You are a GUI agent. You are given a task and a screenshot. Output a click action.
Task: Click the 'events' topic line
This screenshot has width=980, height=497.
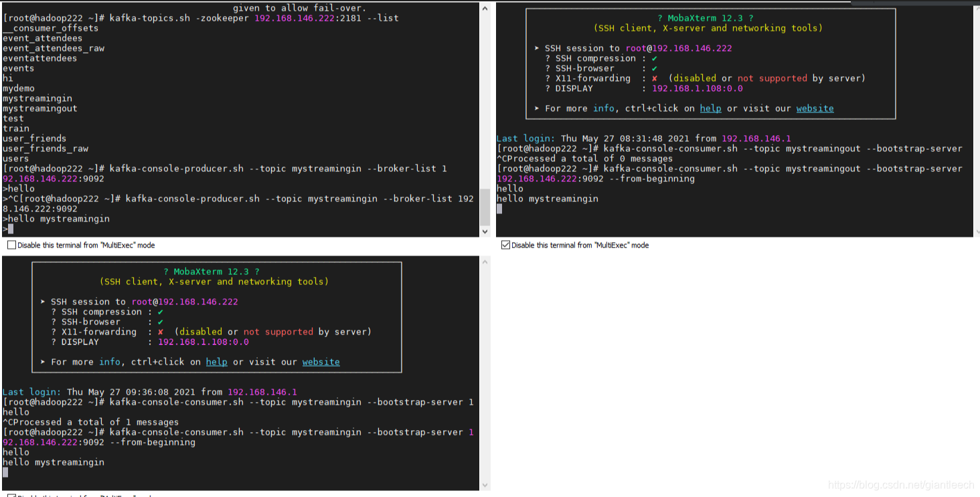pos(19,68)
